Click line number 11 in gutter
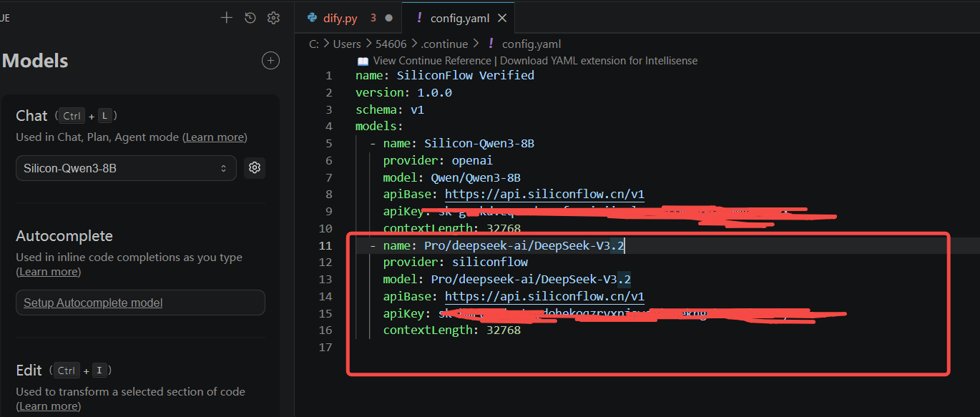The width and height of the screenshot is (980, 417). coord(326,245)
